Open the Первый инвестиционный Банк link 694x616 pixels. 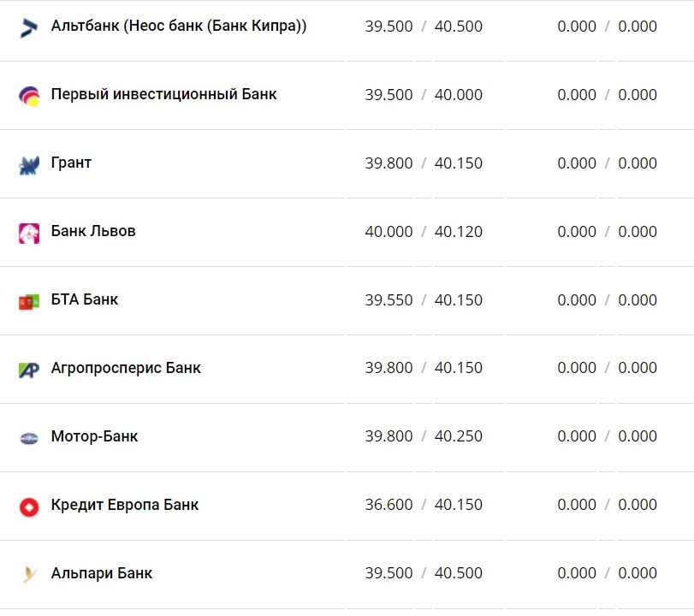[x=163, y=95]
